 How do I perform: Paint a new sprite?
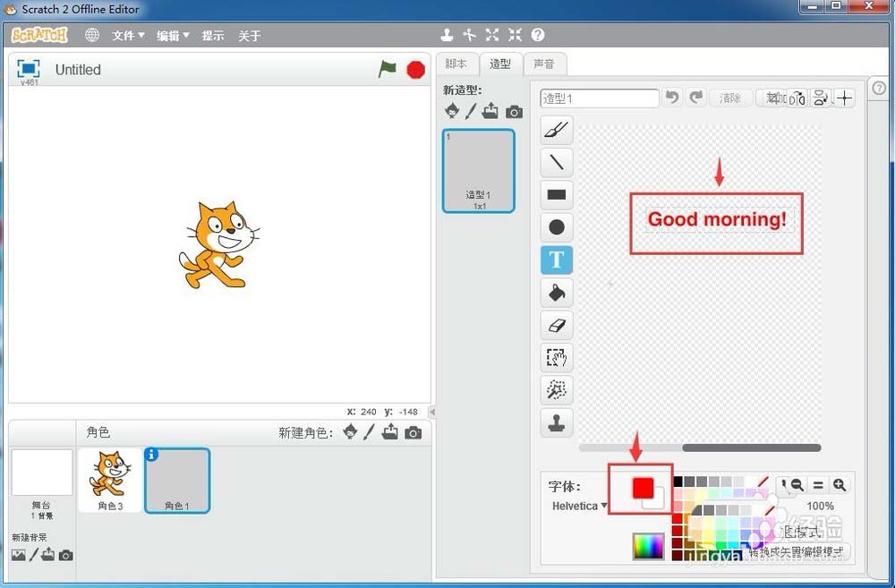click(x=369, y=432)
